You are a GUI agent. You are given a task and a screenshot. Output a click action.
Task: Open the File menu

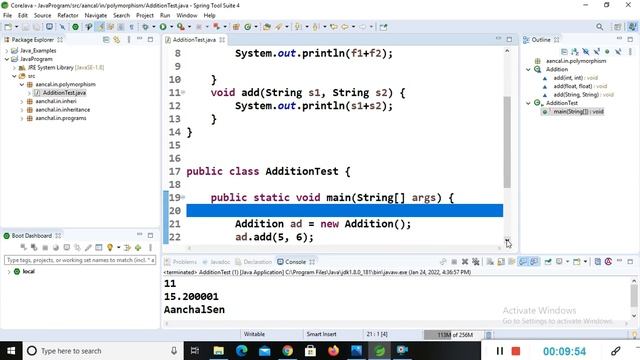(x=7, y=16)
